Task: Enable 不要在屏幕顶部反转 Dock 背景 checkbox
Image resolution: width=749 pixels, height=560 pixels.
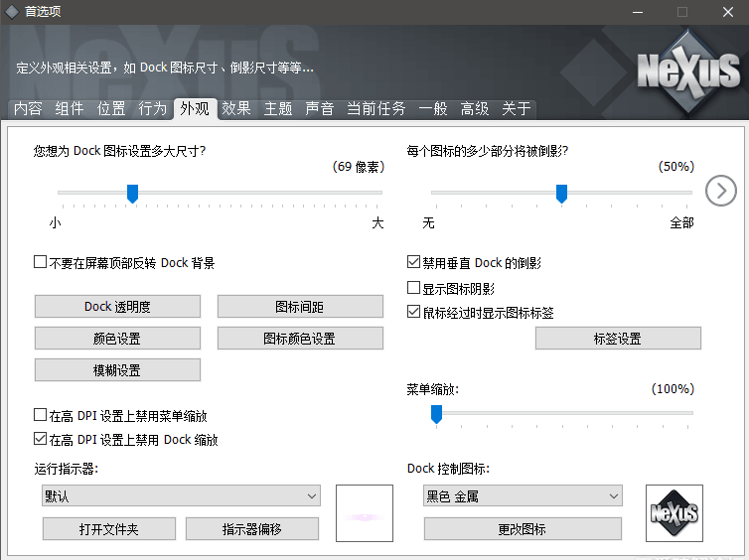Action: (41, 263)
